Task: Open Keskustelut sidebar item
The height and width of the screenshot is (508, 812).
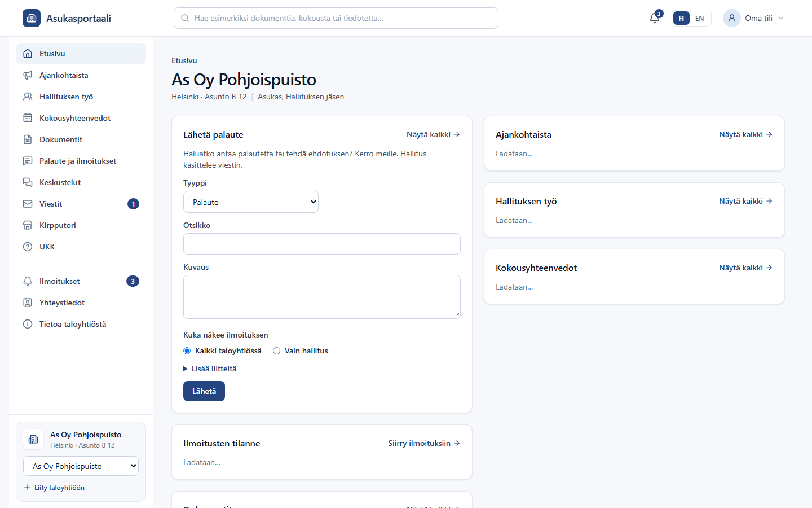Action: pyautogui.click(x=81, y=182)
